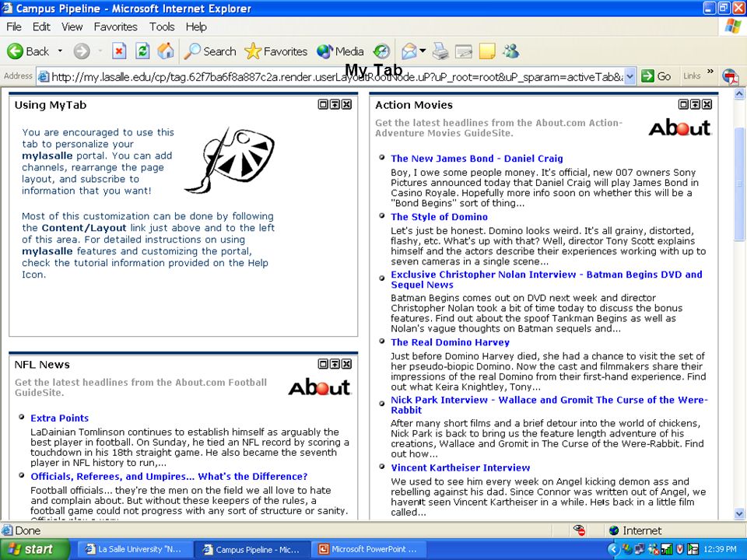This screenshot has height=560, width=747.
Task: Minimize the Using MyTab channel
Action: tap(335, 104)
